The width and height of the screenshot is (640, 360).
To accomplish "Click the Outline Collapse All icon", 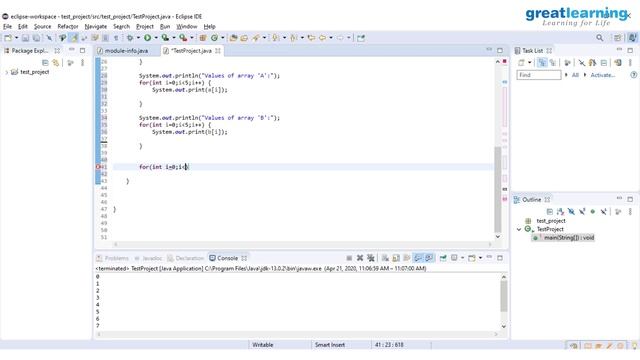I will [x=549, y=211].
